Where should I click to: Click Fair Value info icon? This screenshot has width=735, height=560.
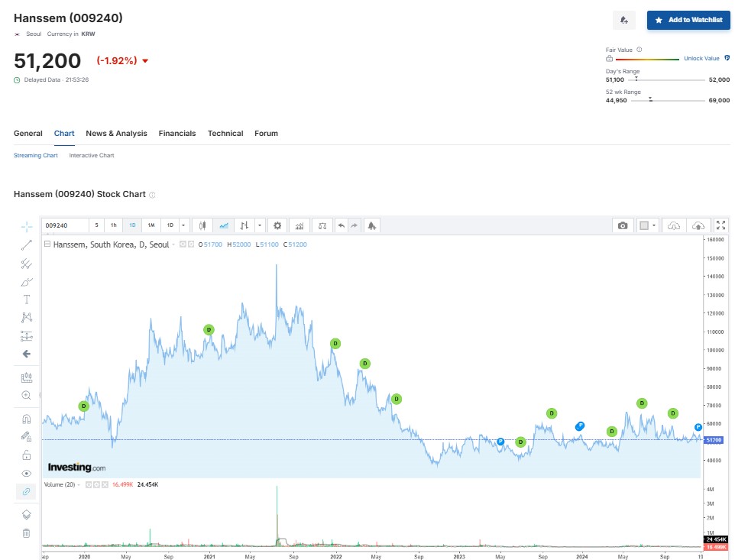639,50
